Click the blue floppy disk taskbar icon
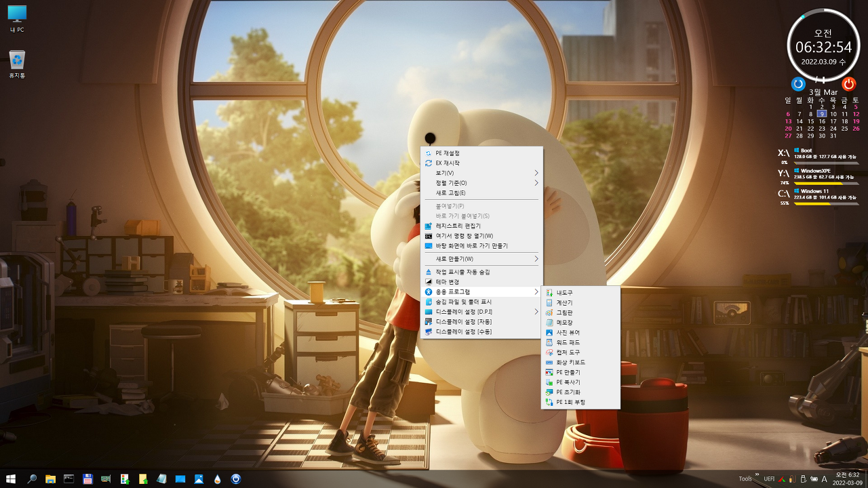 pyautogui.click(x=87, y=479)
